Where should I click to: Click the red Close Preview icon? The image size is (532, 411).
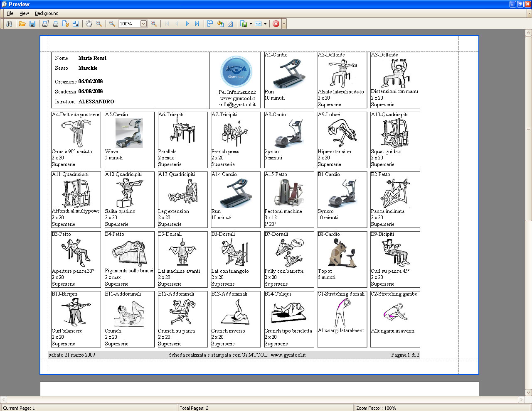[x=276, y=24]
